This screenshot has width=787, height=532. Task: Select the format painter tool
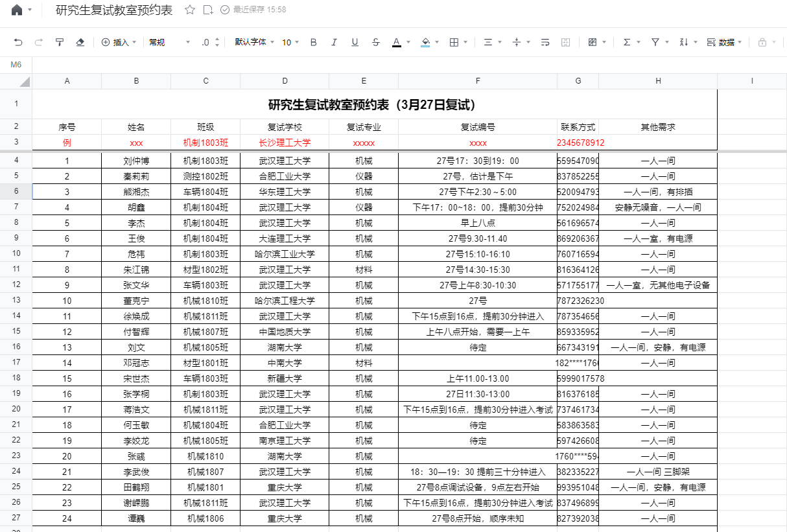point(60,42)
